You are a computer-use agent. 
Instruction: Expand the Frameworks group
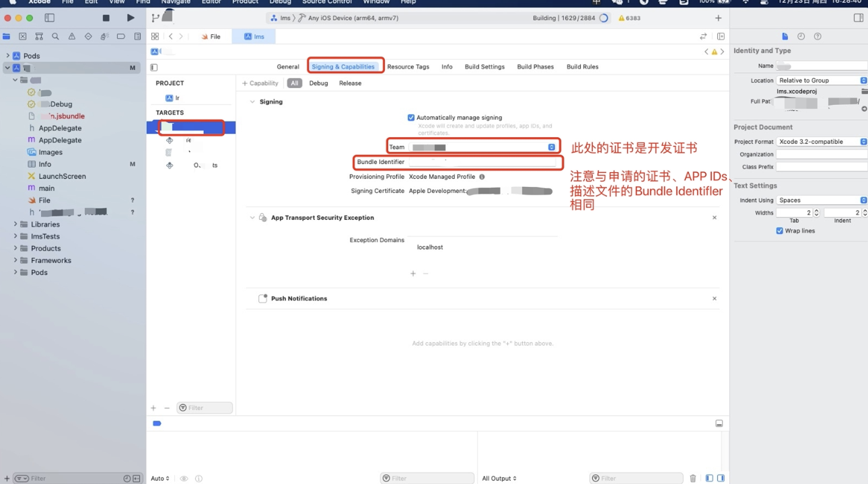(x=15, y=261)
